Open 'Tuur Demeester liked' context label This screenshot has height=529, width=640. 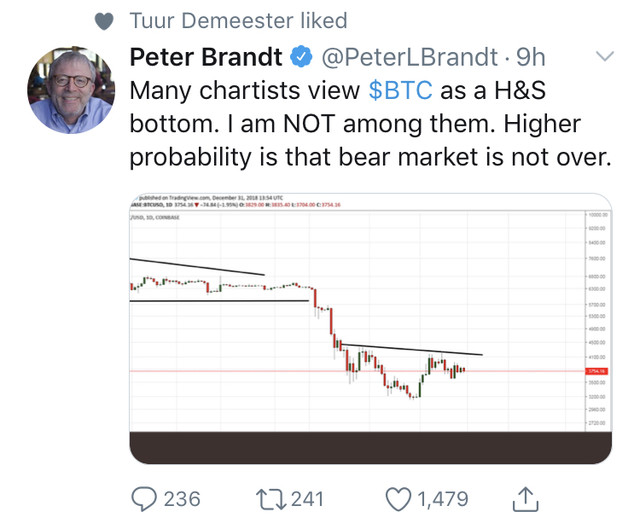point(238,21)
